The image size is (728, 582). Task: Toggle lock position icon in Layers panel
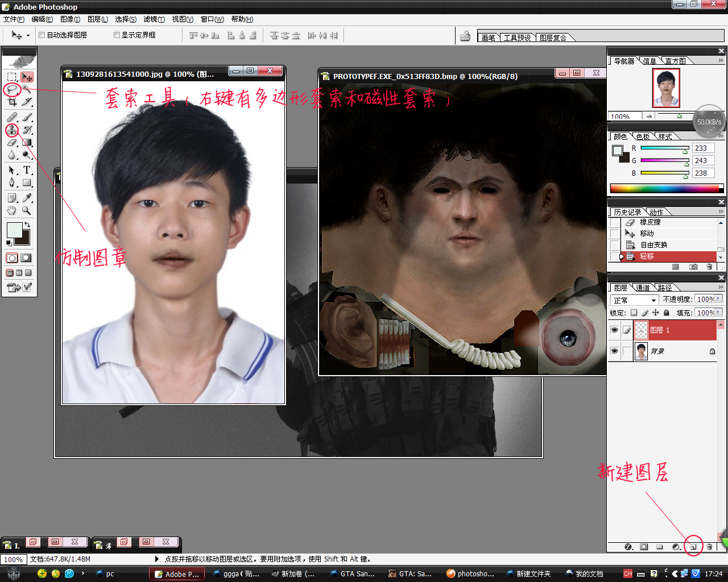(x=656, y=313)
